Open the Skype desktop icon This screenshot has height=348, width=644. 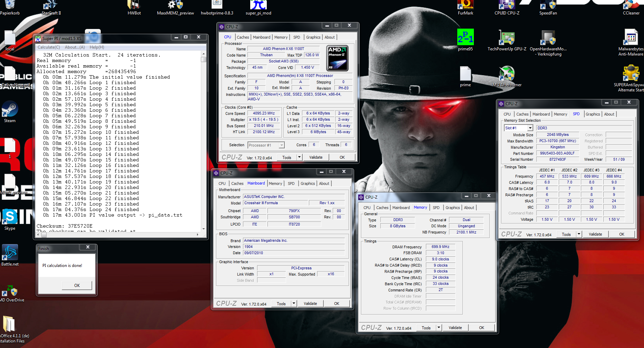point(10,219)
